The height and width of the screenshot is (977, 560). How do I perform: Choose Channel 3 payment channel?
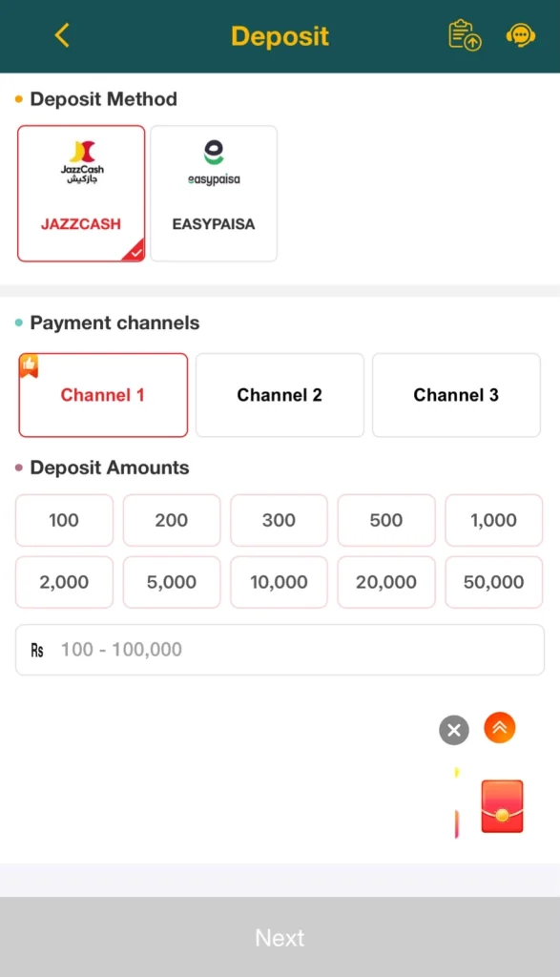456,395
